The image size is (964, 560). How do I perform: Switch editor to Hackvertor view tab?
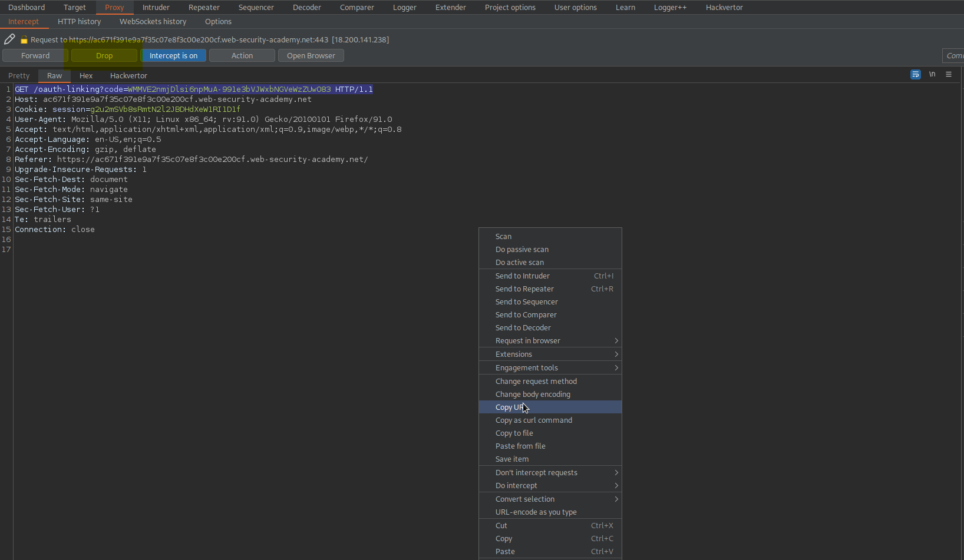click(128, 75)
